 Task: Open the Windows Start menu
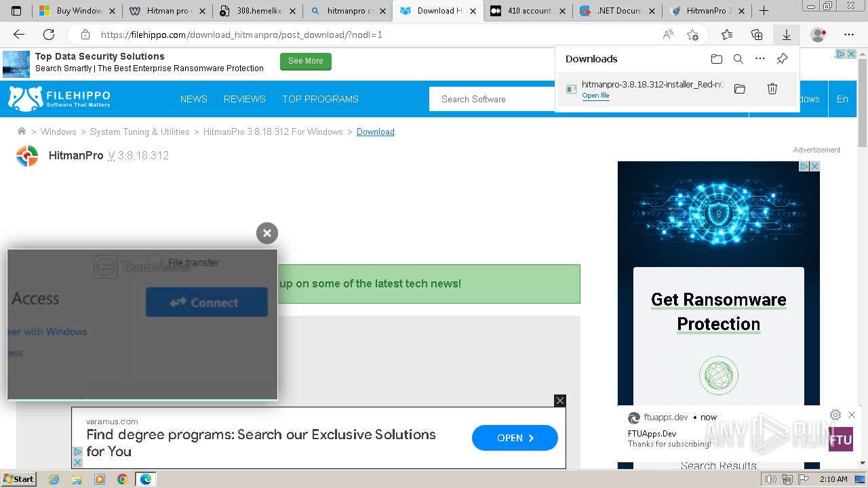18,479
